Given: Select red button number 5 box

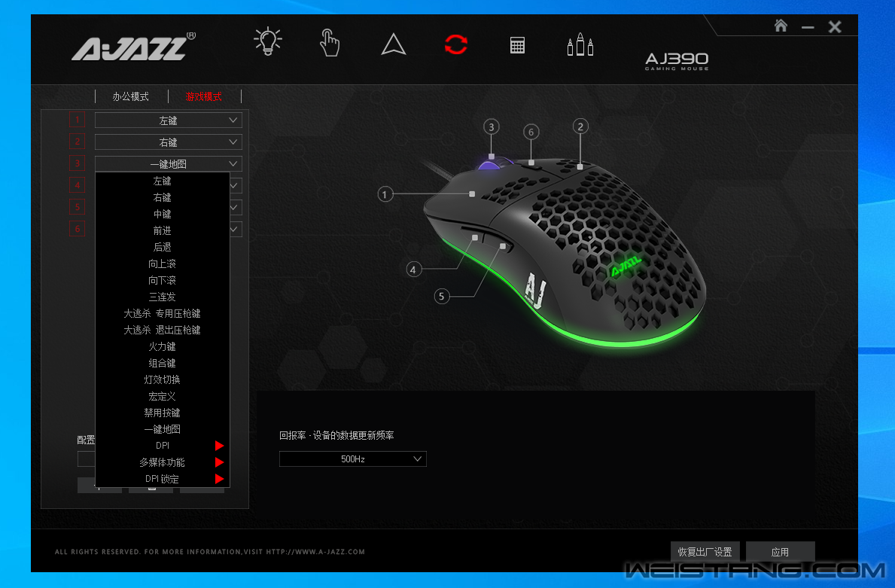Looking at the screenshot, I should [77, 206].
